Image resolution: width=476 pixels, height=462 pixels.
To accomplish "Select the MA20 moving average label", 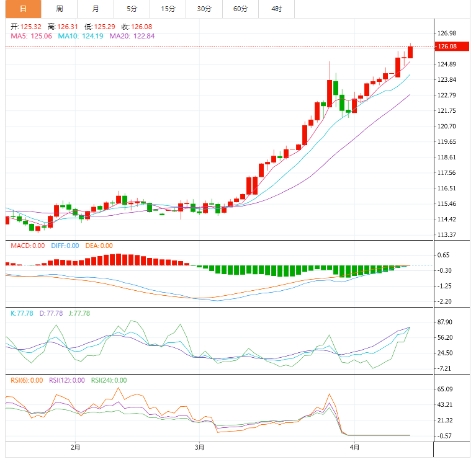I will tap(132, 37).
